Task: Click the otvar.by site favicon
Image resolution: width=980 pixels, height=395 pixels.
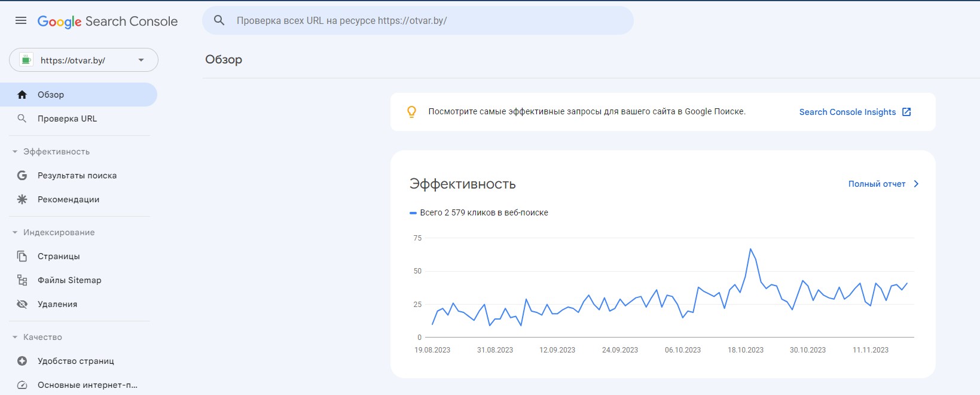Action: [26, 60]
